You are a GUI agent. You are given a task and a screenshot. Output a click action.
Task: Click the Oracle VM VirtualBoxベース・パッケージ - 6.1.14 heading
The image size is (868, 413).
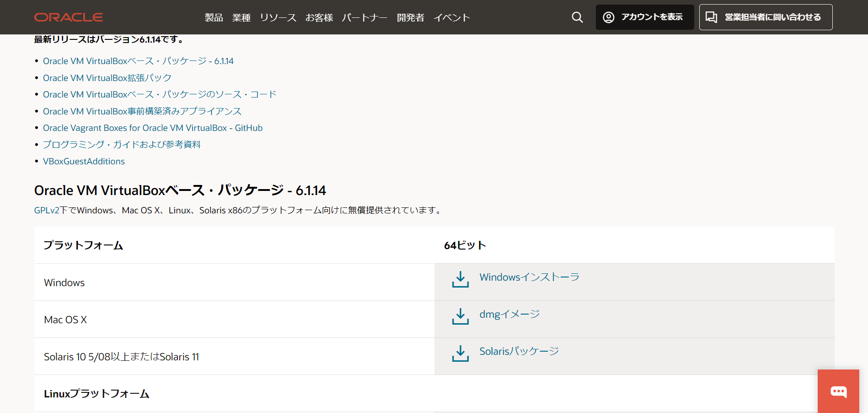tap(180, 190)
